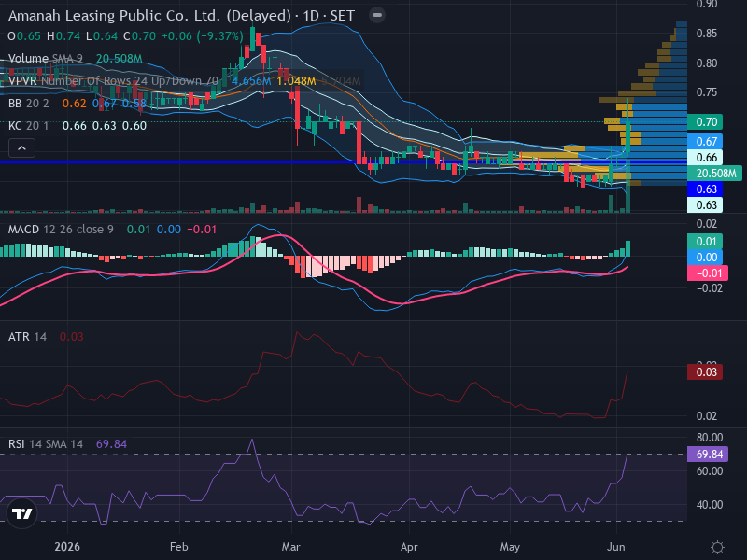Click the Mar label on time axis
Screen dimensions: 747x560
(290, 547)
